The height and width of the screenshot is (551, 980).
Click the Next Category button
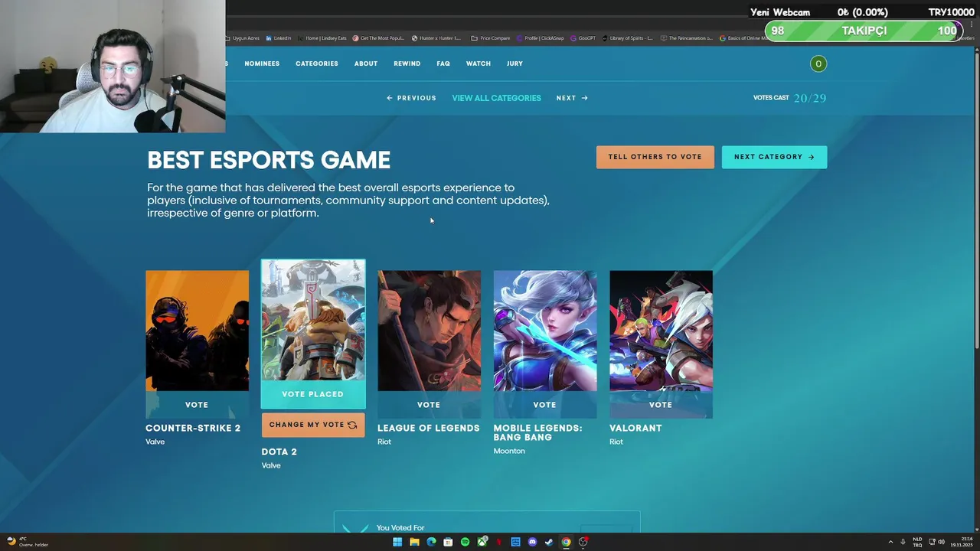pos(774,157)
